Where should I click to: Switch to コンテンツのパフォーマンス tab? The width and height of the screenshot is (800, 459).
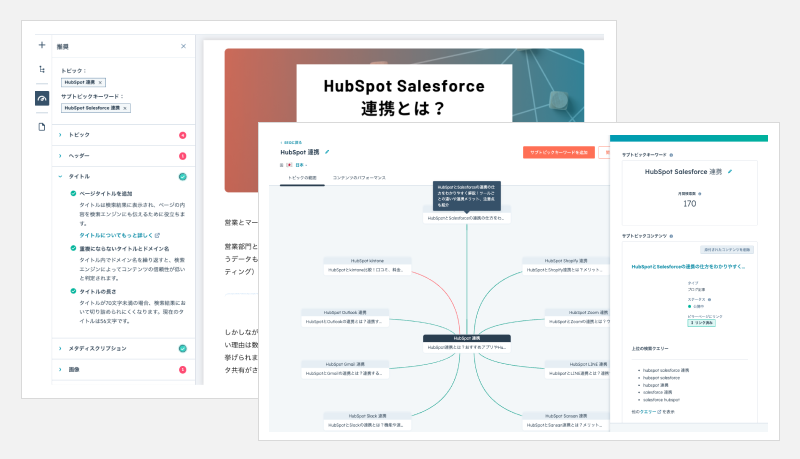(x=359, y=178)
